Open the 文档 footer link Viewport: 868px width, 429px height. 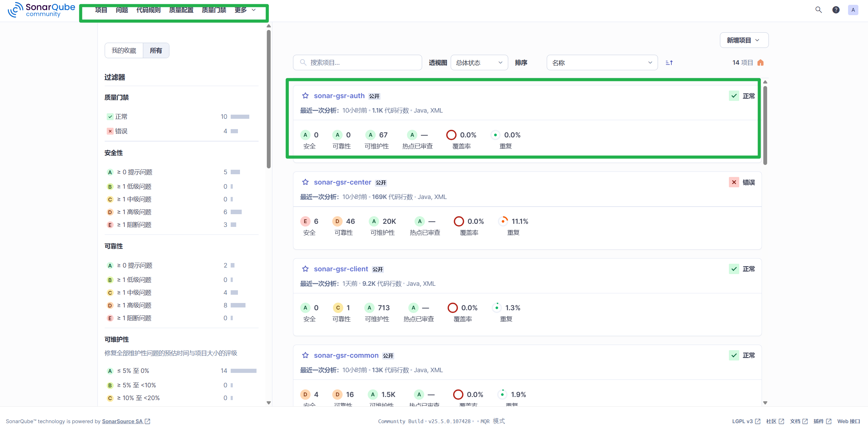(x=799, y=421)
